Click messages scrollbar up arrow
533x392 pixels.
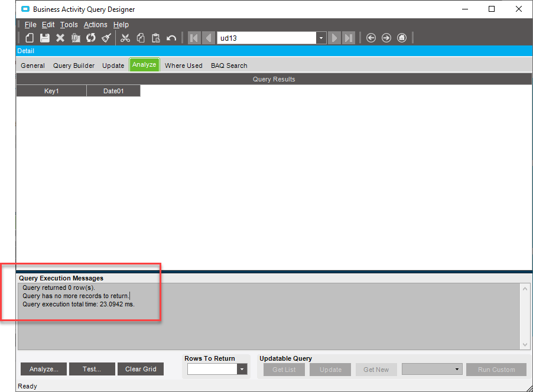click(525, 289)
